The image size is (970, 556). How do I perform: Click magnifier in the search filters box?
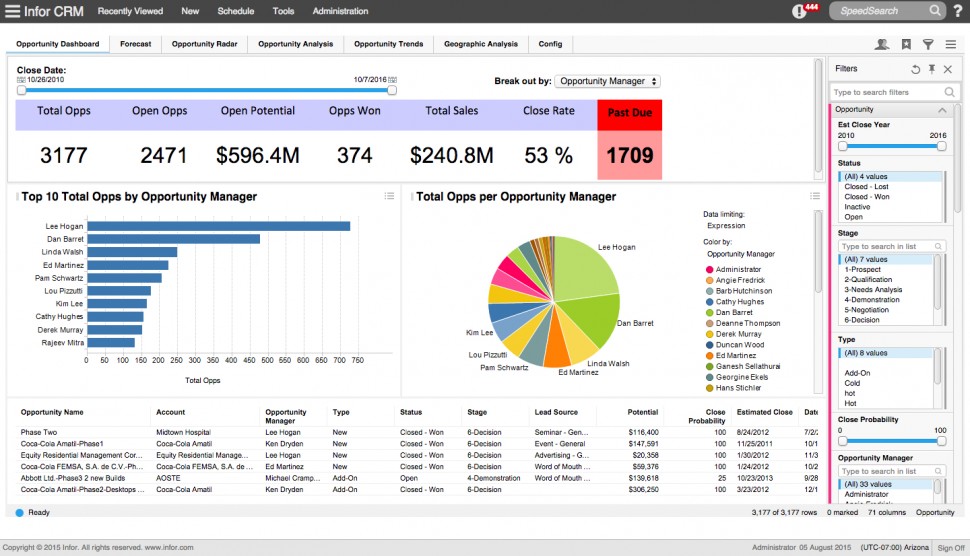[x=949, y=92]
